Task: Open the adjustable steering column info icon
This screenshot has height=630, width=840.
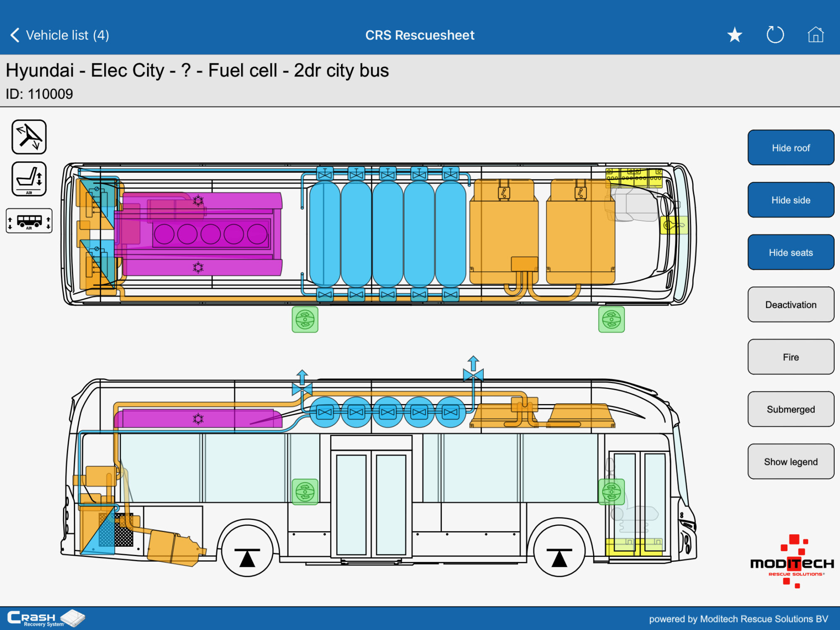Action: coord(29,137)
